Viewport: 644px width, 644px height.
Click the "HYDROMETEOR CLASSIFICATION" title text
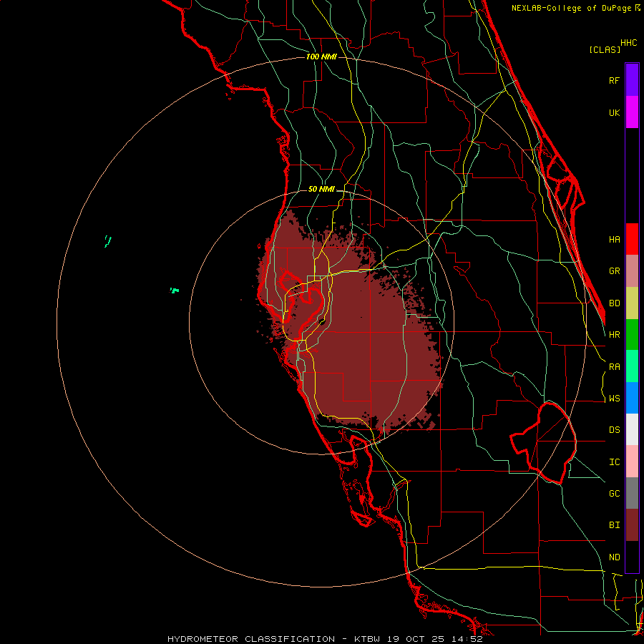pyautogui.click(x=251, y=639)
